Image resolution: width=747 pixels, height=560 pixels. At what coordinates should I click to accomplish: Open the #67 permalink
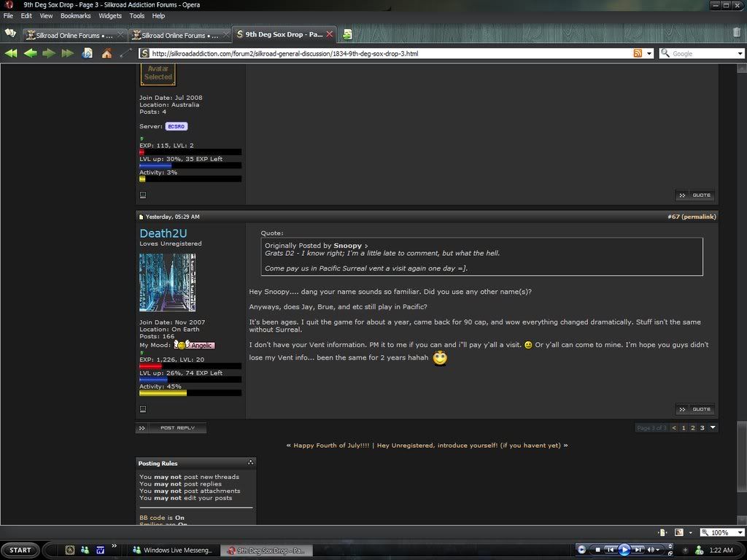tap(691, 217)
